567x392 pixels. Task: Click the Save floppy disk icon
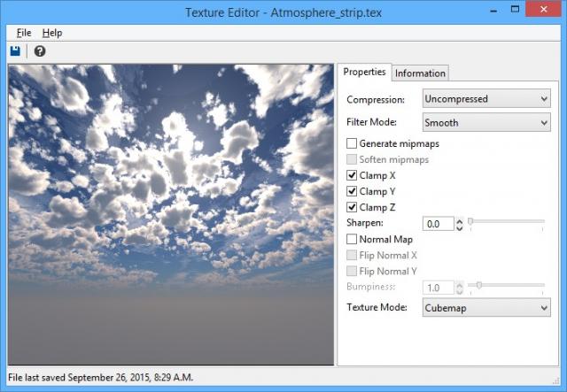(x=15, y=51)
